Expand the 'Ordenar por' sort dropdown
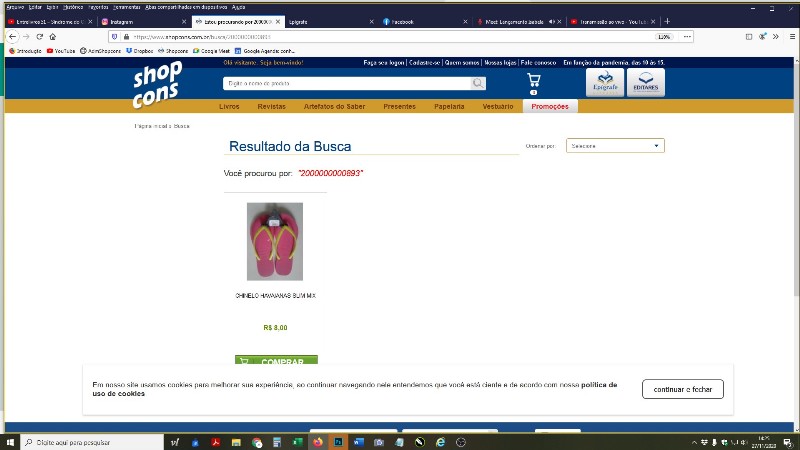This screenshot has width=800, height=450. coord(615,146)
